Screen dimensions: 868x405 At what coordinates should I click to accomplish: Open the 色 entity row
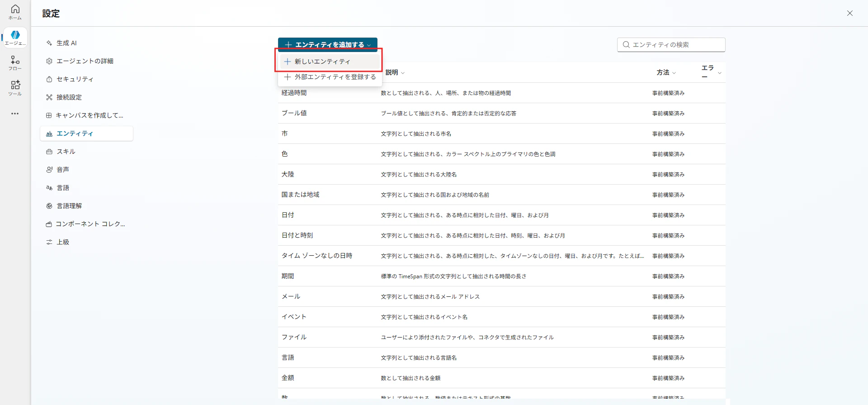click(x=502, y=154)
